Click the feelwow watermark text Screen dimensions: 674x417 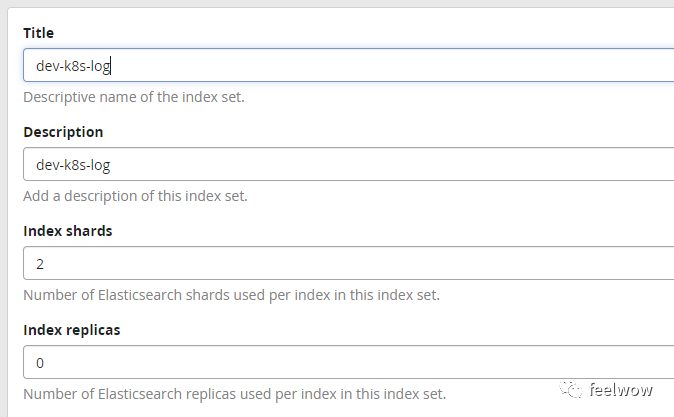(x=620, y=389)
